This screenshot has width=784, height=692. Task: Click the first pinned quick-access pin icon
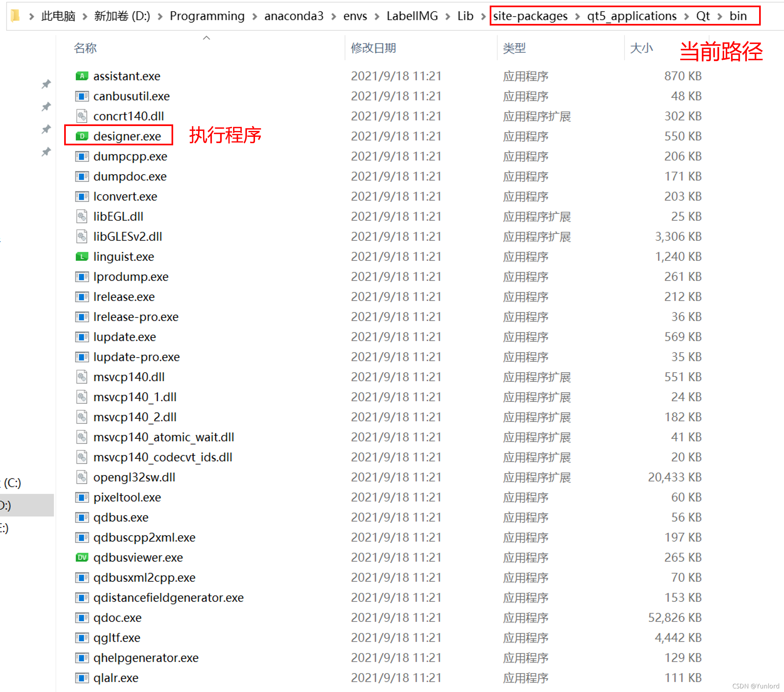[46, 84]
